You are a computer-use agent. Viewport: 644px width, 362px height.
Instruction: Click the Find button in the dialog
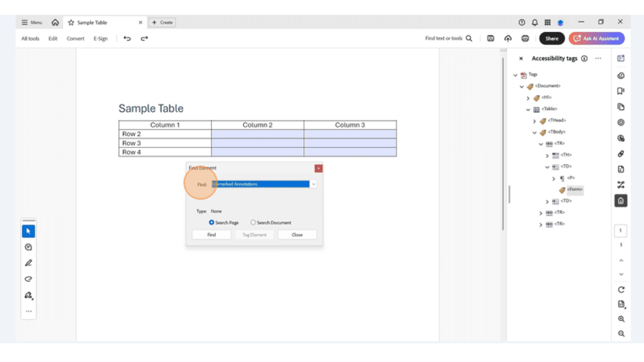click(x=211, y=234)
